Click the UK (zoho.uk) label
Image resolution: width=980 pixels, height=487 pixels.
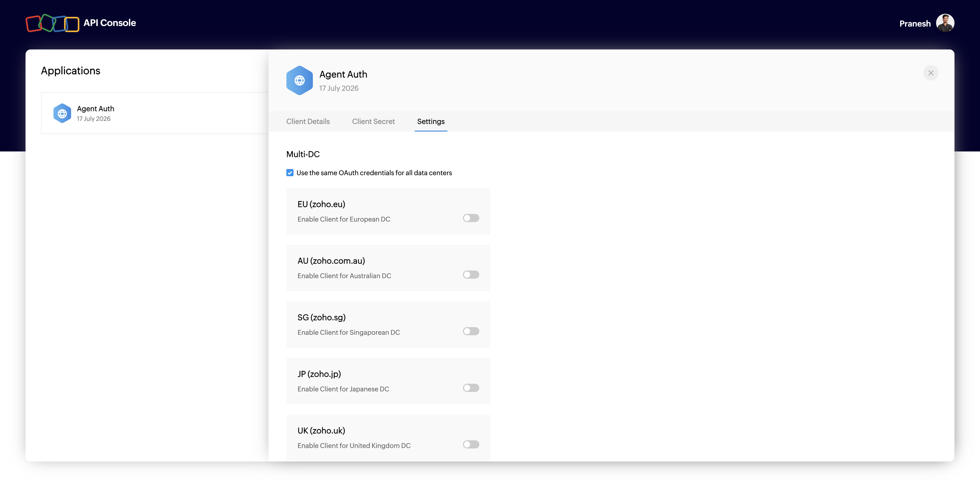coord(321,430)
